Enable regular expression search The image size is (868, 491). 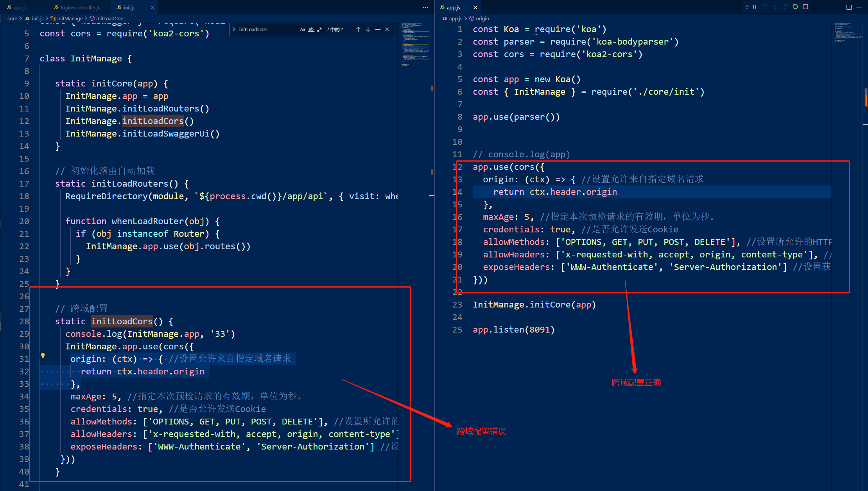coord(320,29)
